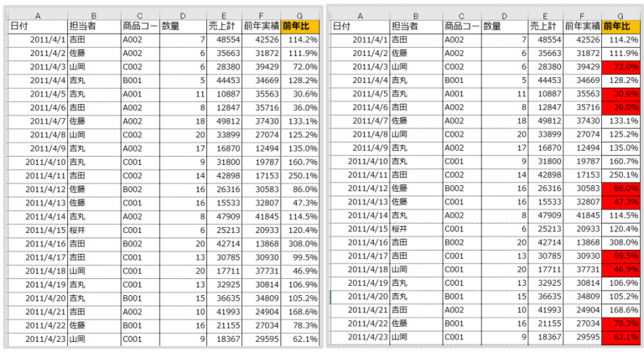
Task: Select column E header in right table
Action: click(545, 16)
